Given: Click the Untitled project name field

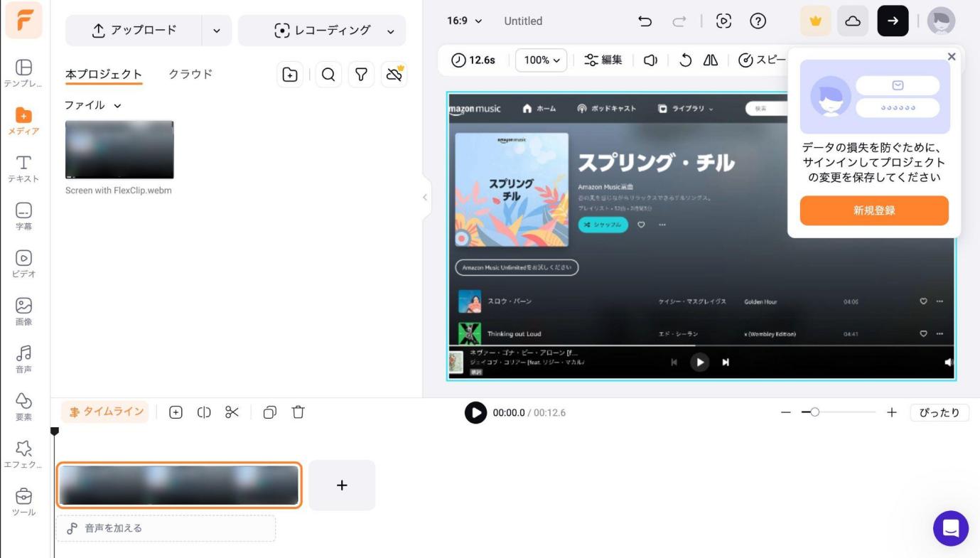Looking at the screenshot, I should [x=523, y=21].
